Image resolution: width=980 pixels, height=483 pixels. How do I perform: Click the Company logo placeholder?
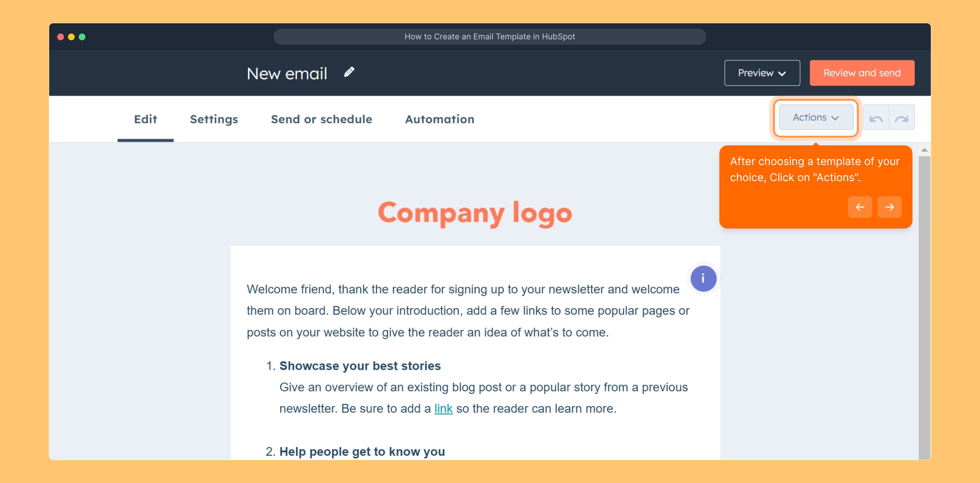[x=475, y=213]
